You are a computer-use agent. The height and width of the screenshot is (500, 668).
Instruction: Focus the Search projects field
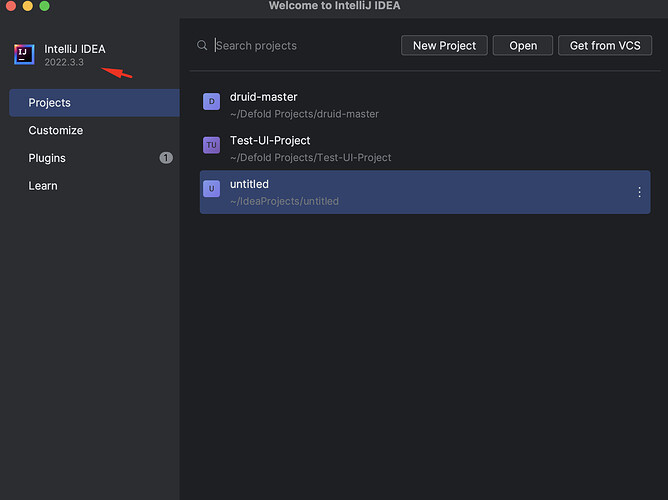click(300, 45)
